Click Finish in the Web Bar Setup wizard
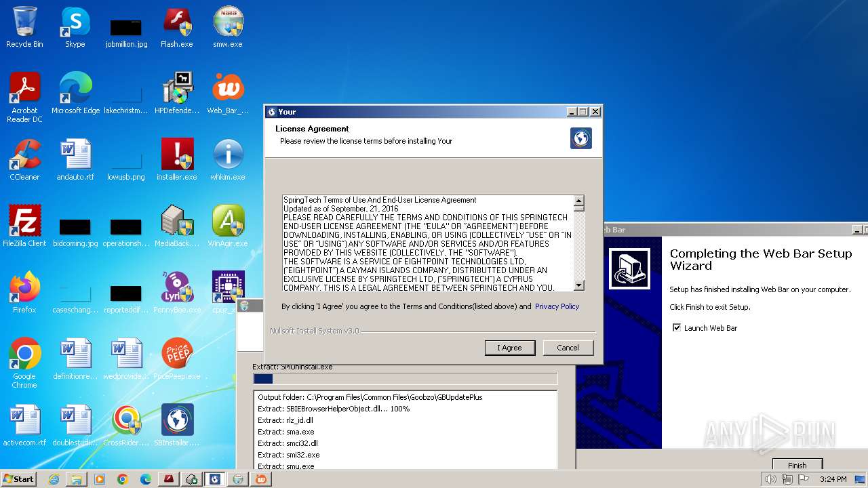Viewport: 868px width, 488px height. [797, 465]
